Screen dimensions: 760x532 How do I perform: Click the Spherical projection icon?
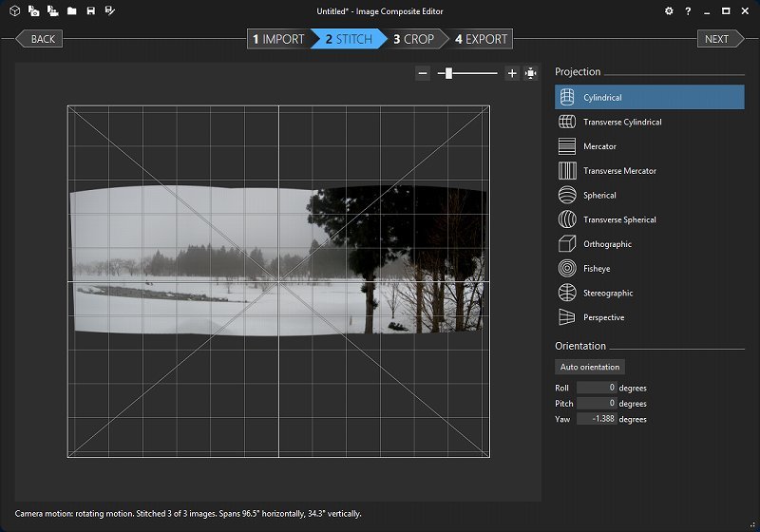(x=567, y=195)
